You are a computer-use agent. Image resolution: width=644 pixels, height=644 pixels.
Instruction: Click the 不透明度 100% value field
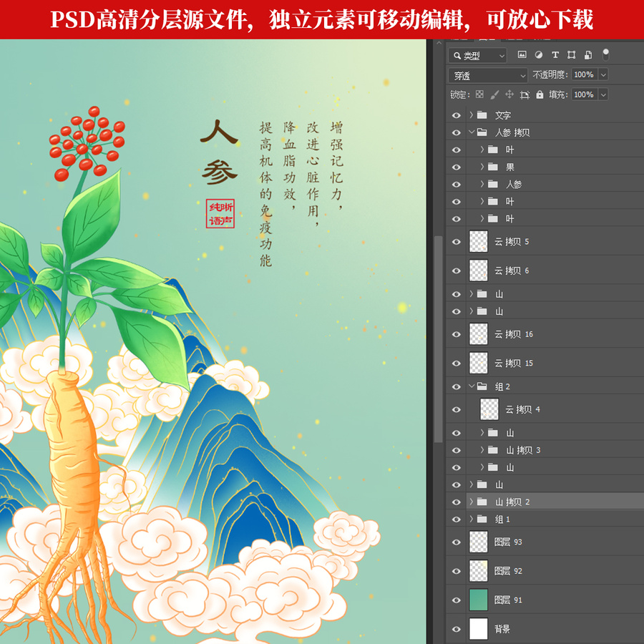click(x=584, y=74)
